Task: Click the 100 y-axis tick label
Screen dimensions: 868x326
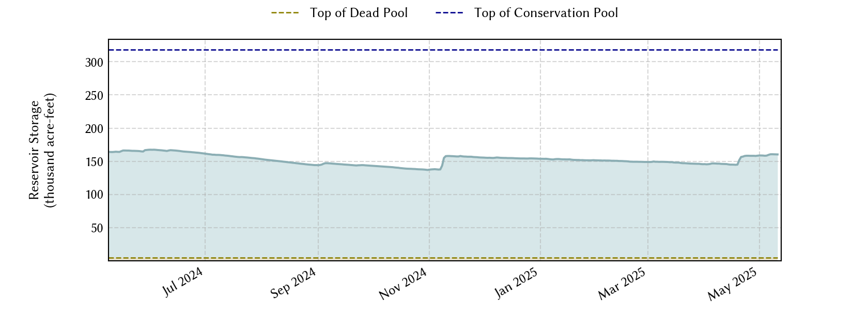Action: click(94, 195)
